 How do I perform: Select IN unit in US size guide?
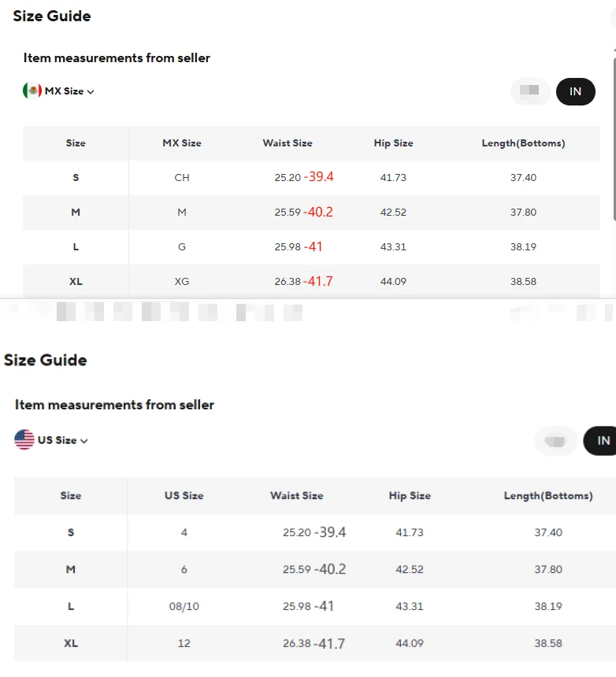[x=601, y=440]
